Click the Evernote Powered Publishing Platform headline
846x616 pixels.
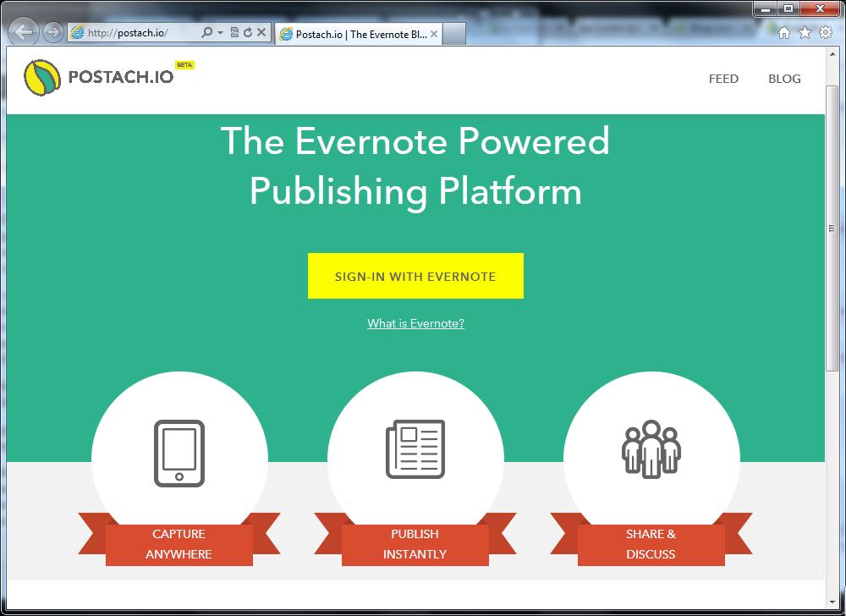coord(415,165)
